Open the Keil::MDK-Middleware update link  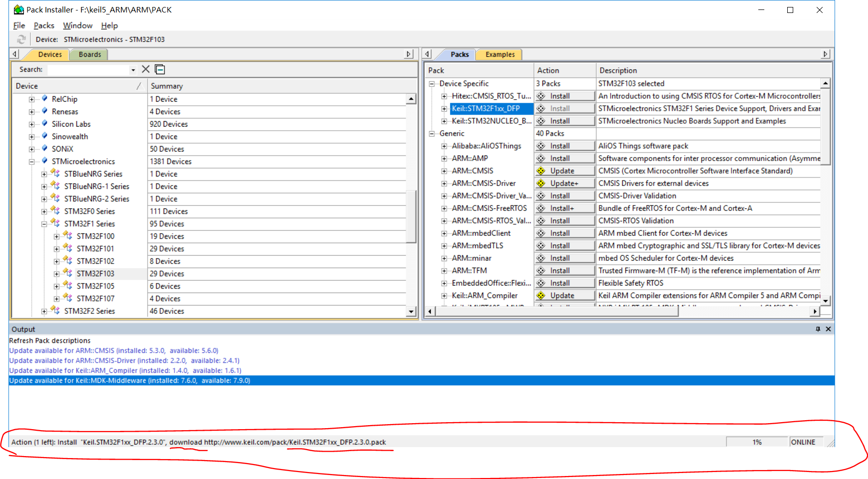coord(130,380)
